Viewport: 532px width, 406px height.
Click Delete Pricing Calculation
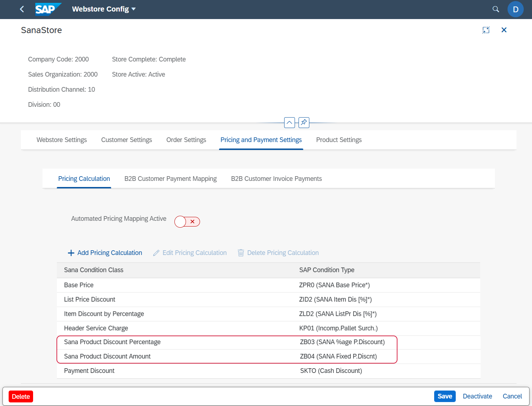click(278, 253)
